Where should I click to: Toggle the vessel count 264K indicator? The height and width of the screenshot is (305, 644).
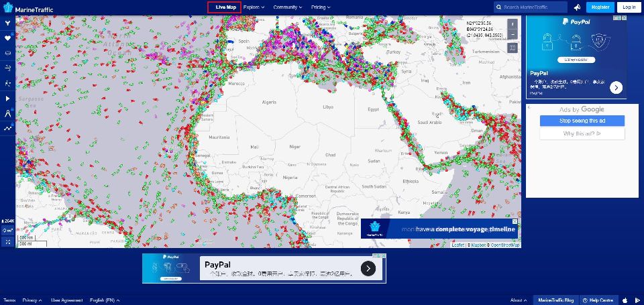[7, 221]
